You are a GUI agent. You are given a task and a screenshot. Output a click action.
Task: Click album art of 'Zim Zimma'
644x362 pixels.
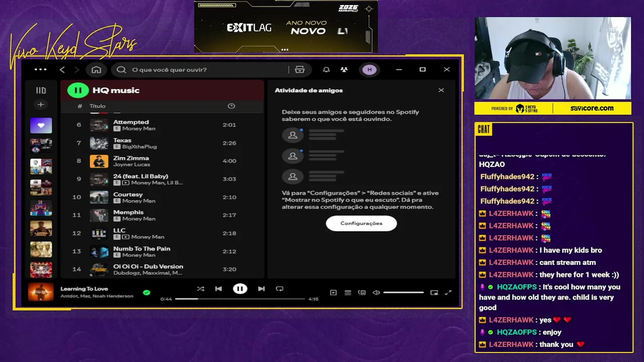tap(99, 161)
